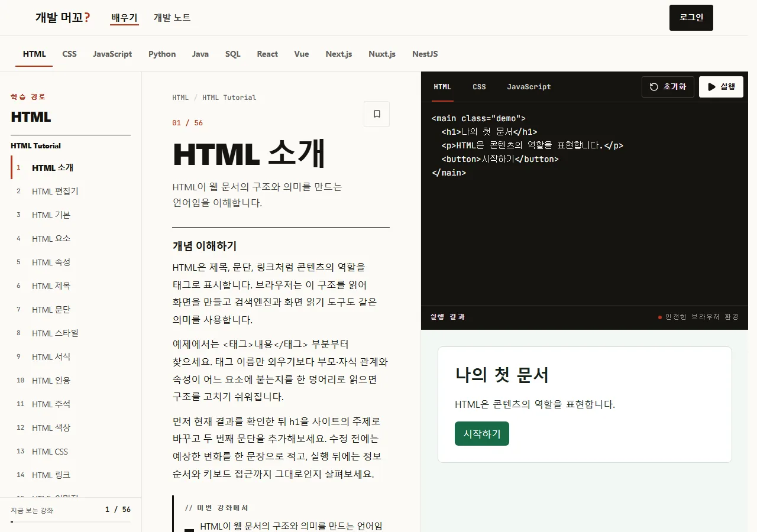Open lesson 12 HTML 색상

(70, 427)
